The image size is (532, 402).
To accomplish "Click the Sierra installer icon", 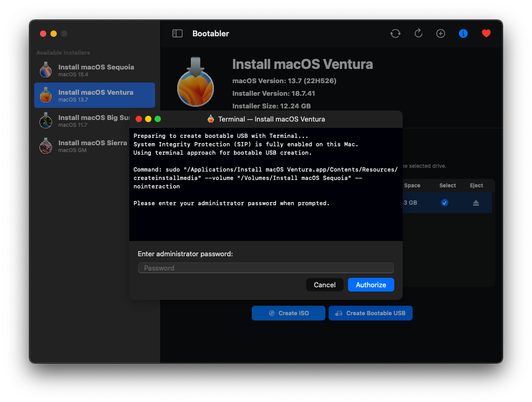I will coord(46,146).
